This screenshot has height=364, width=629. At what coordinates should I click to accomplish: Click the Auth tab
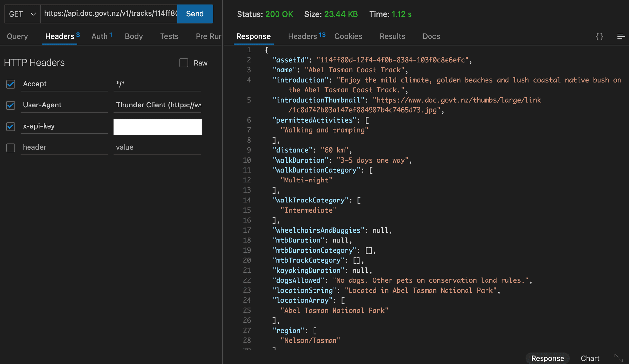(x=100, y=36)
